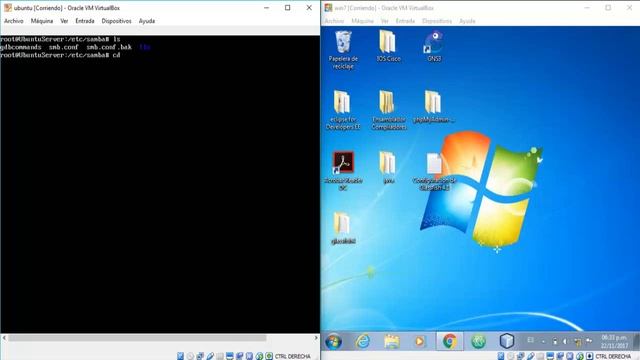The height and width of the screenshot is (360, 640).
Task: Click hard disk indicator in win7 status bar
Action: pyautogui.click(x=501, y=356)
